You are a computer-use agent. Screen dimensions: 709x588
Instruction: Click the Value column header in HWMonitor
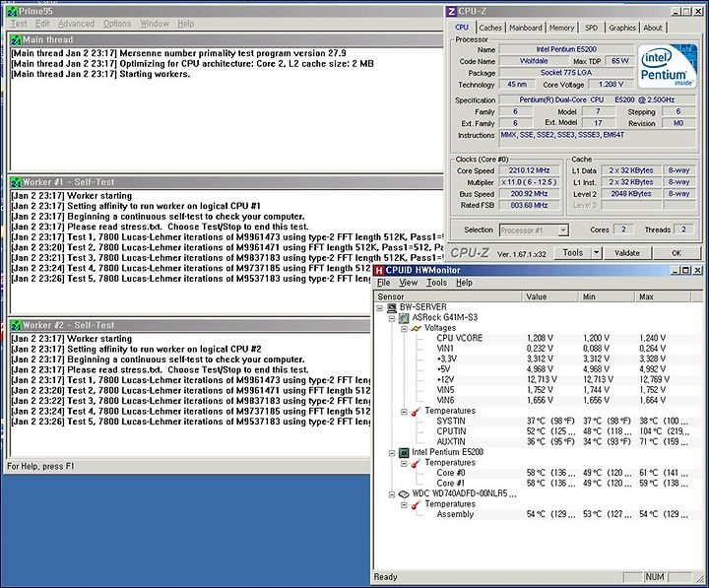point(550,296)
